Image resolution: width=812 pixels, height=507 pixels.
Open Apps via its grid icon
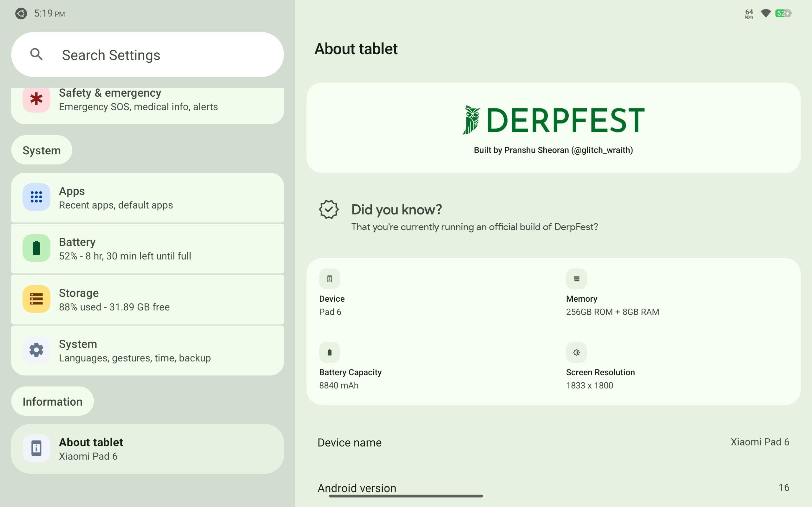(36, 197)
